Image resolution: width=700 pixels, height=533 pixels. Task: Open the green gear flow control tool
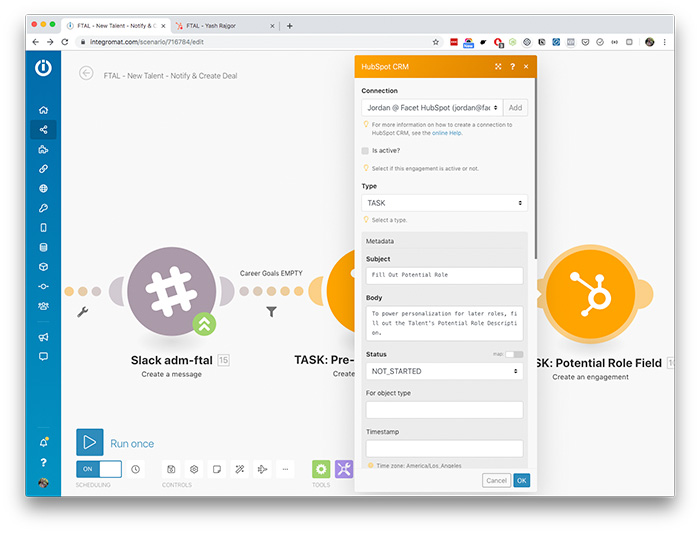[x=321, y=469]
